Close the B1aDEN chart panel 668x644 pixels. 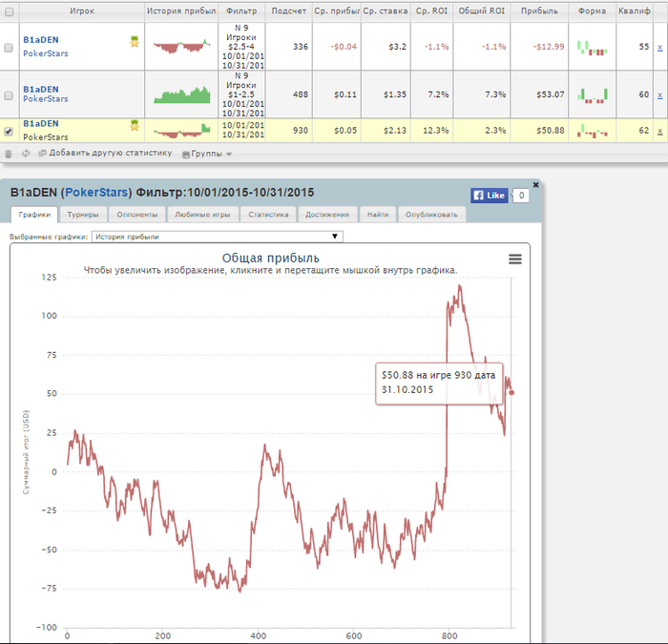[x=536, y=184]
